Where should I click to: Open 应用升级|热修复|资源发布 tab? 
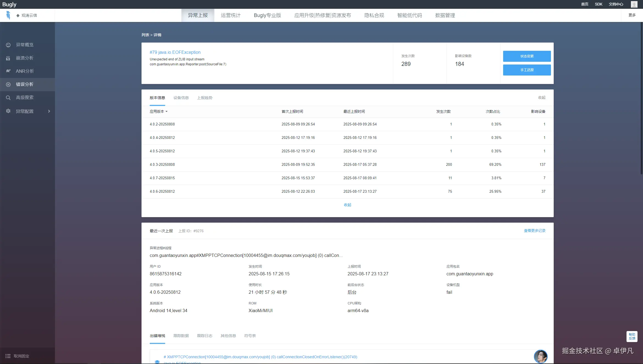pos(323,15)
